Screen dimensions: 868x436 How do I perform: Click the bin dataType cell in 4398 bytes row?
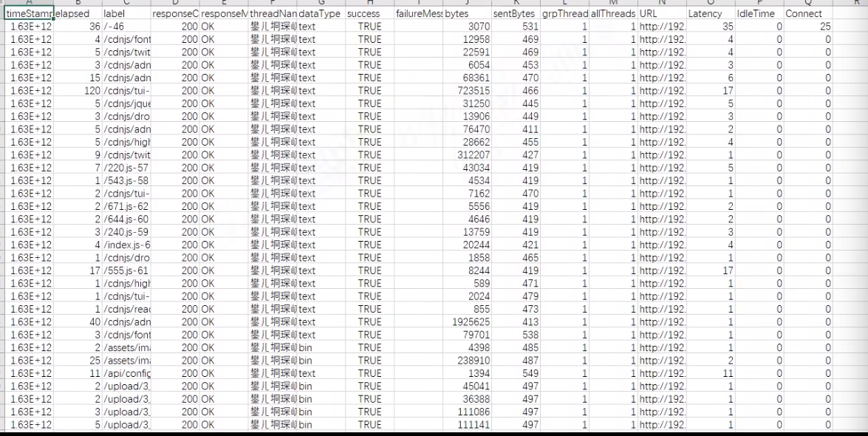coord(321,347)
